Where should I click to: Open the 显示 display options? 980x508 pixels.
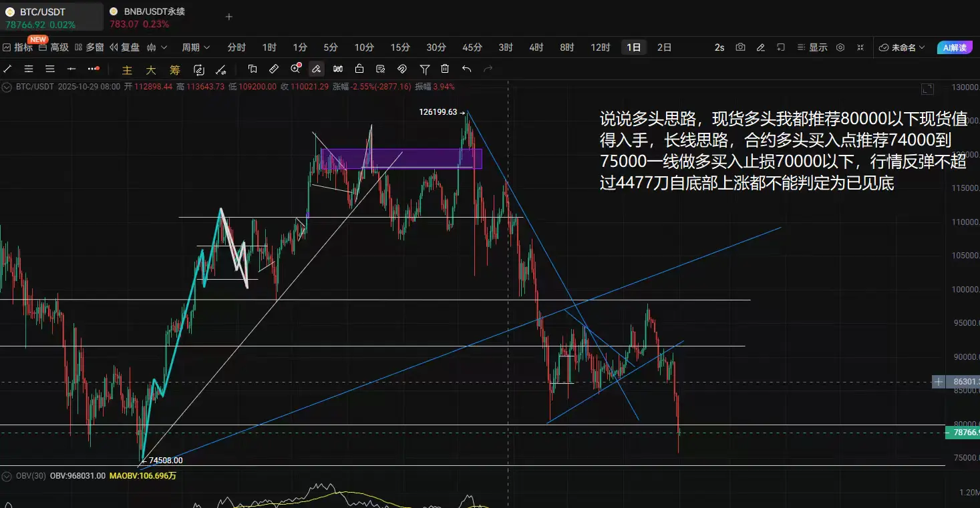point(812,47)
